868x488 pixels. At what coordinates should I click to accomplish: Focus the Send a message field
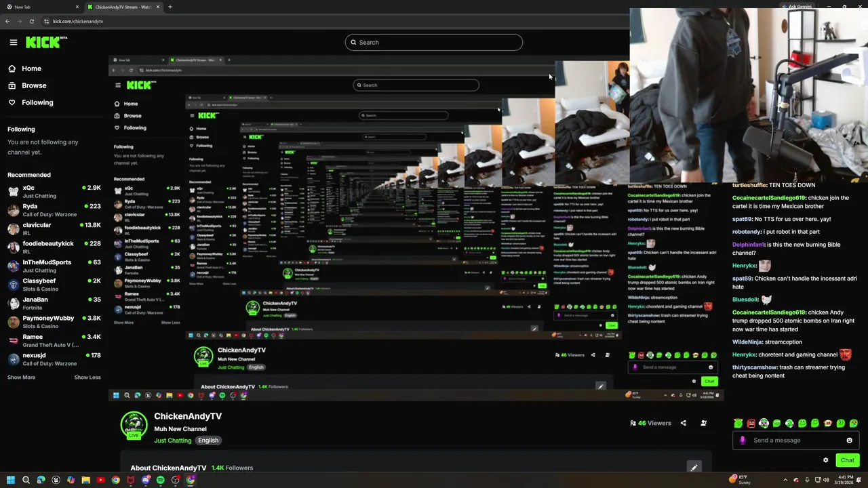(795, 440)
